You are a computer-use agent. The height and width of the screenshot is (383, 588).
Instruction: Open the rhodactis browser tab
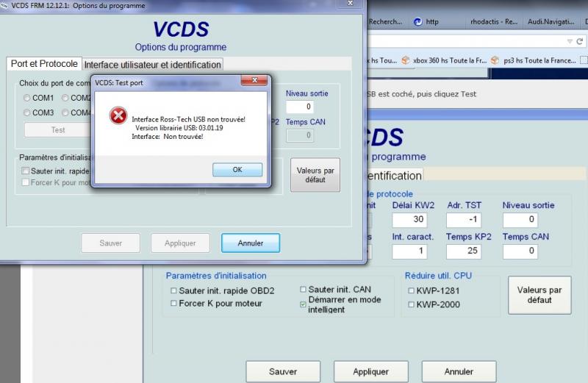click(x=494, y=22)
